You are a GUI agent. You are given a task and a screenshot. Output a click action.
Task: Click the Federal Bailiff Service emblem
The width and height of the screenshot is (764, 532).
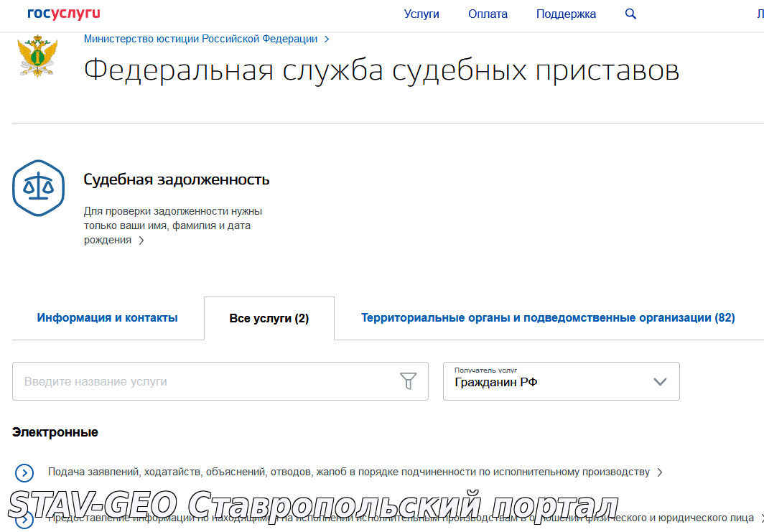(x=37, y=56)
